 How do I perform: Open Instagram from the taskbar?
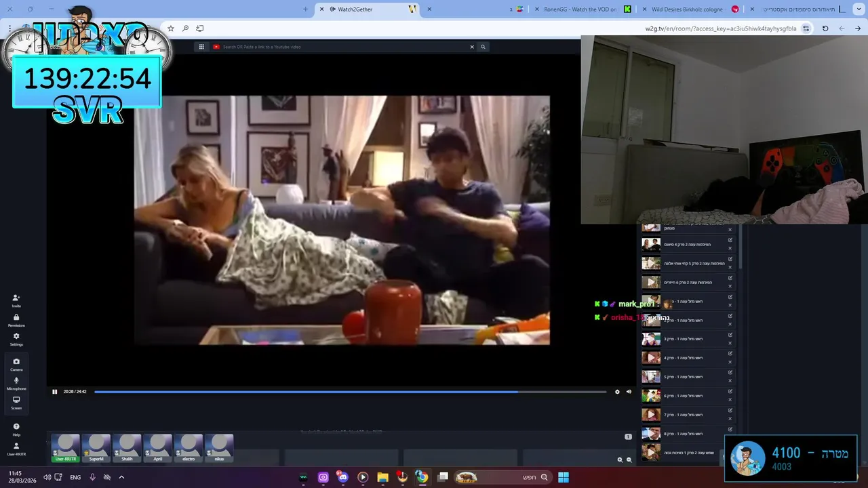(x=323, y=477)
